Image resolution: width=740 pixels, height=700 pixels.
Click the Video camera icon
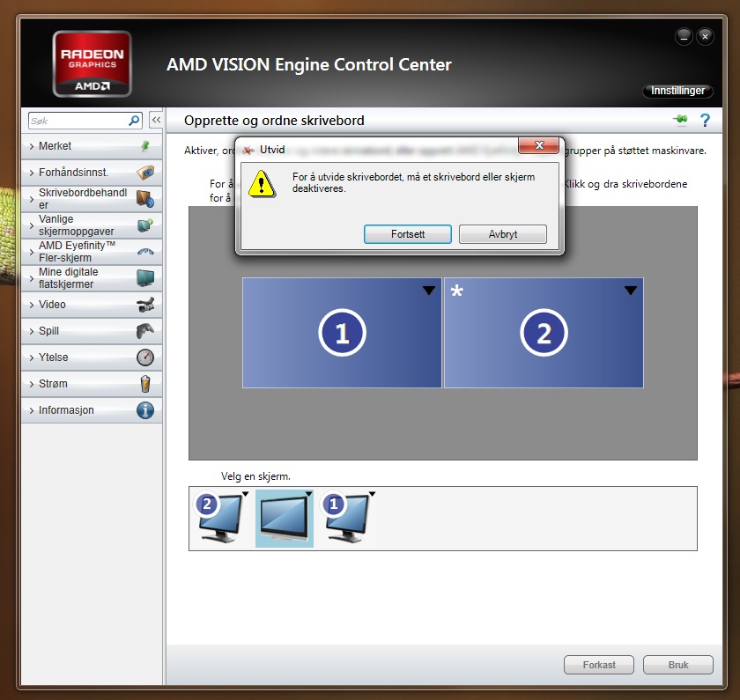145,305
